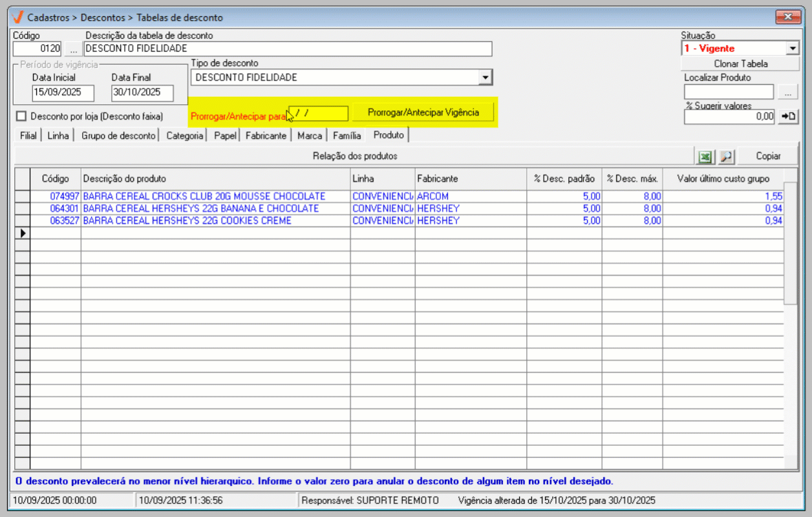
Task: Apply suggested values arrow icon
Action: (x=788, y=116)
